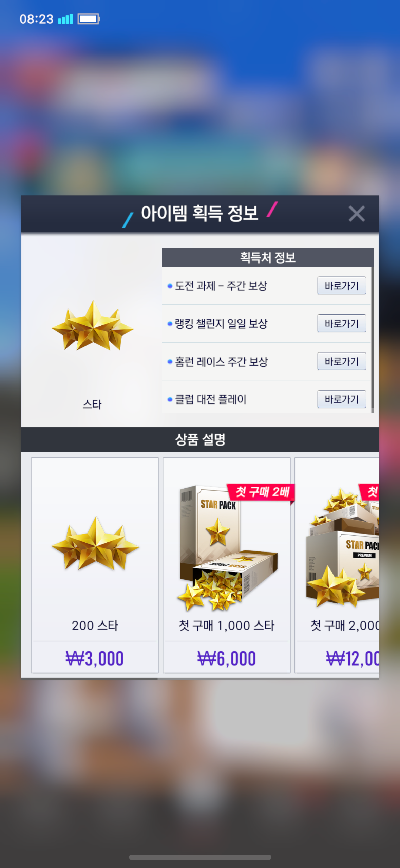Tap the home indicator bar at screen bottom
Image resolution: width=400 pixels, height=868 pixels.
point(200,857)
